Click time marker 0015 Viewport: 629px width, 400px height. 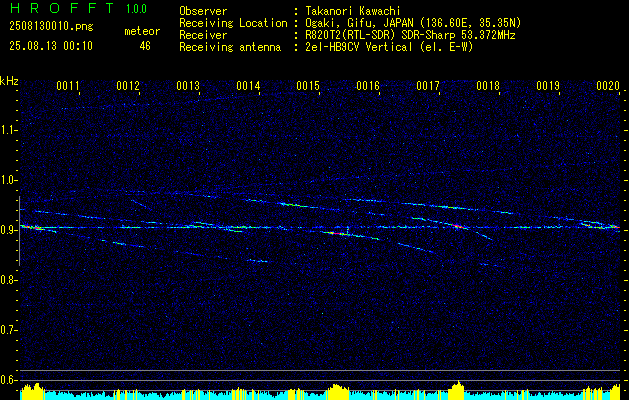coord(308,86)
